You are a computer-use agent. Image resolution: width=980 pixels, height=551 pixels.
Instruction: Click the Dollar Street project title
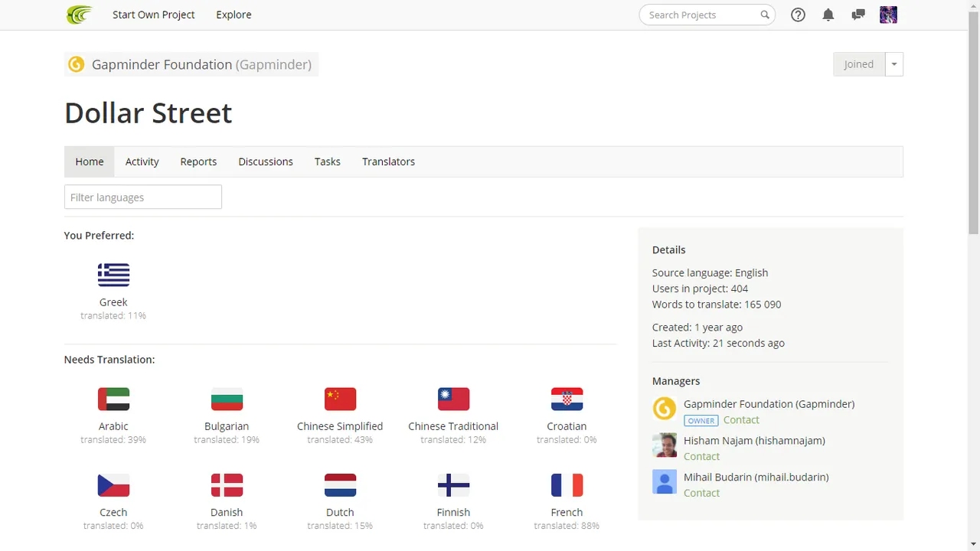point(149,112)
